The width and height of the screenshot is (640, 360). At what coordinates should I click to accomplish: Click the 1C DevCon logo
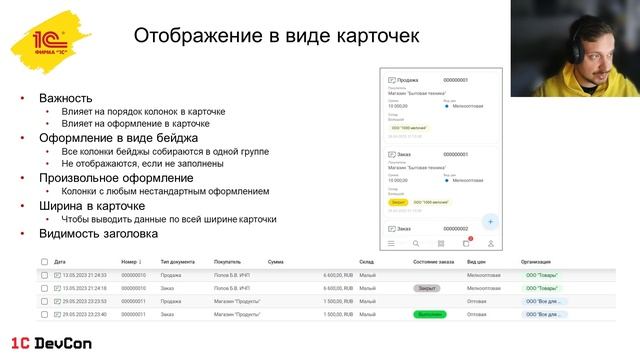pos(51,343)
